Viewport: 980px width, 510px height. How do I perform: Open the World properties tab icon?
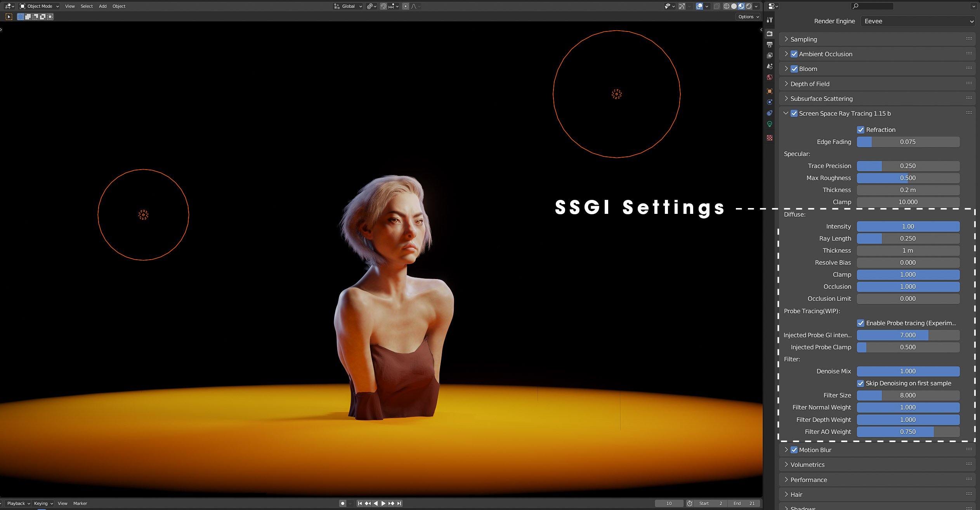(770, 77)
